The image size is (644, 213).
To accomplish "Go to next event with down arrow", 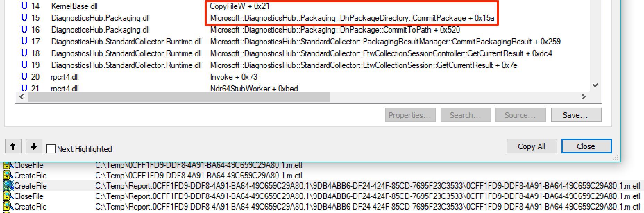I will click(34, 146).
